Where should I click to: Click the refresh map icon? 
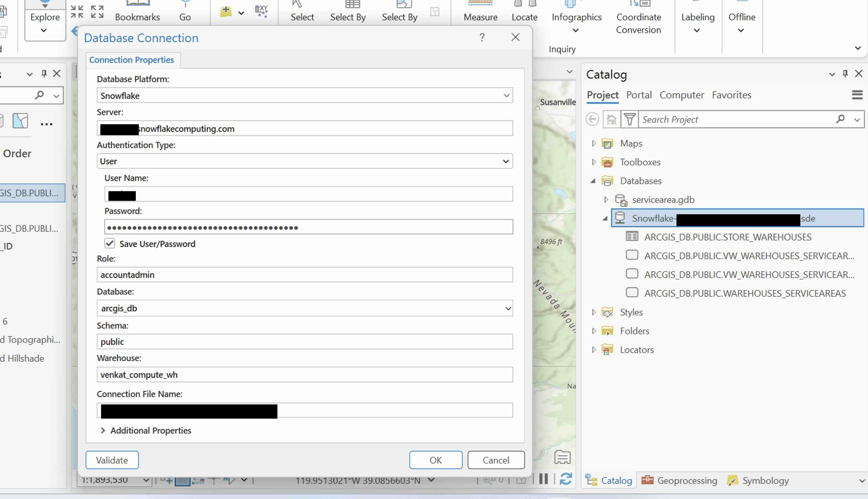566,479
